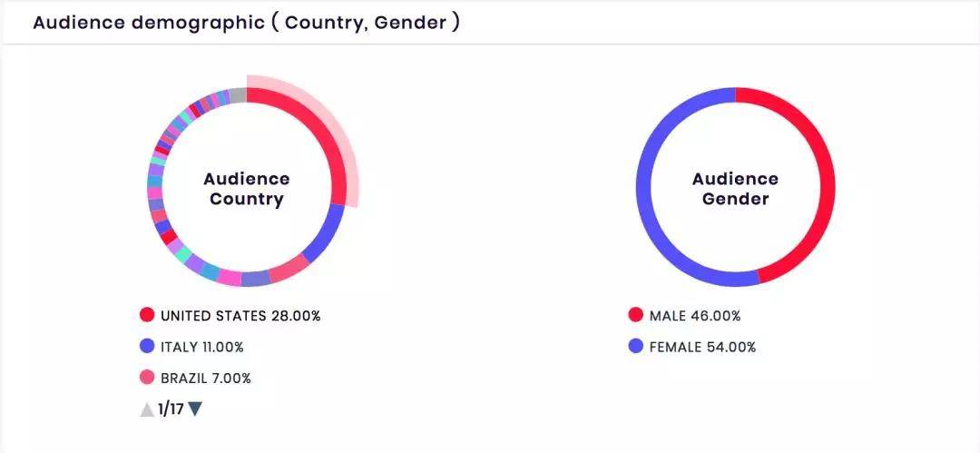The height and width of the screenshot is (453, 980).
Task: Toggle the ITALY 11.00% legend label
Action: pyautogui.click(x=202, y=347)
